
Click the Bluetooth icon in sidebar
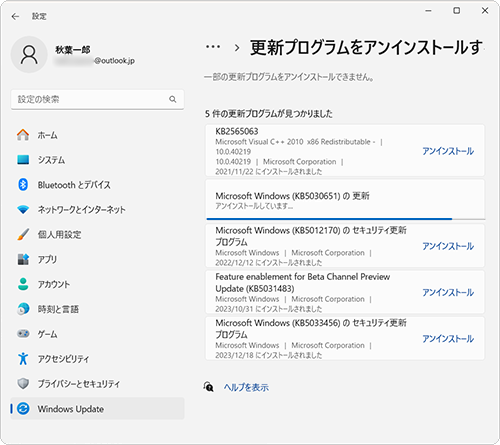23,184
